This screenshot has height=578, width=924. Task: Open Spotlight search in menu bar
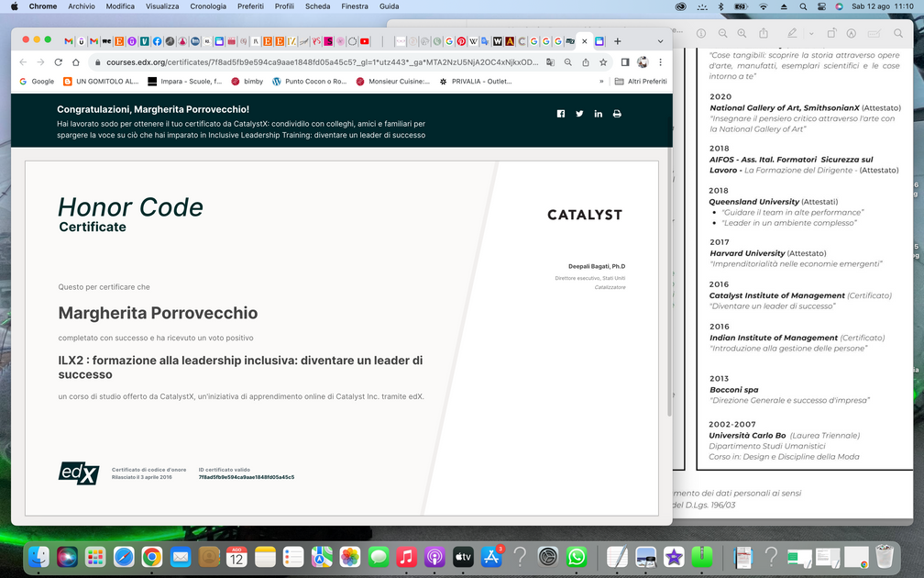click(x=803, y=6)
